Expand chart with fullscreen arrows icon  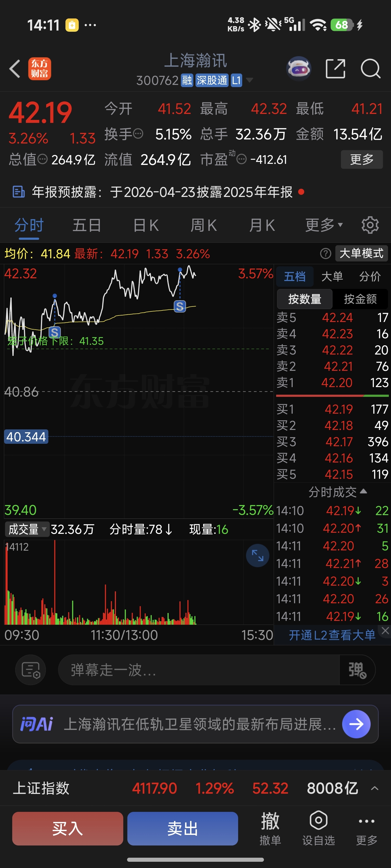[257, 555]
